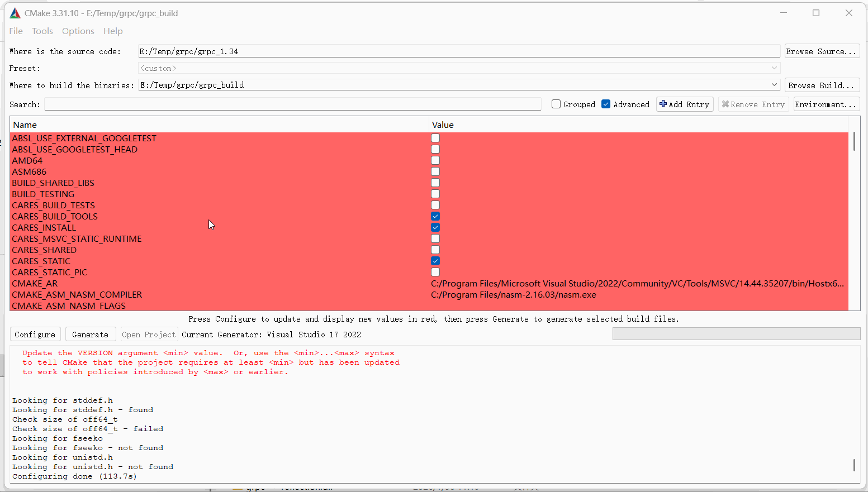
Task: Tick the BUILD_TESTING checkbox
Action: pos(435,194)
